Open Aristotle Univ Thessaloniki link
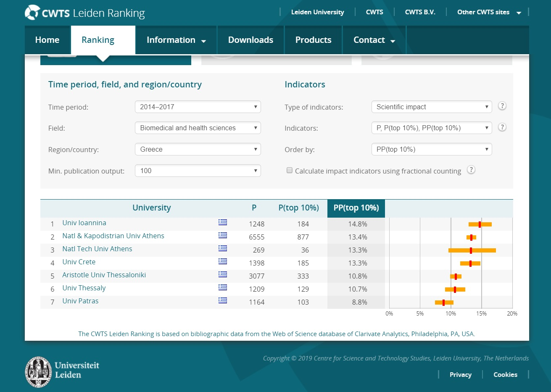551x392 pixels. tap(104, 275)
